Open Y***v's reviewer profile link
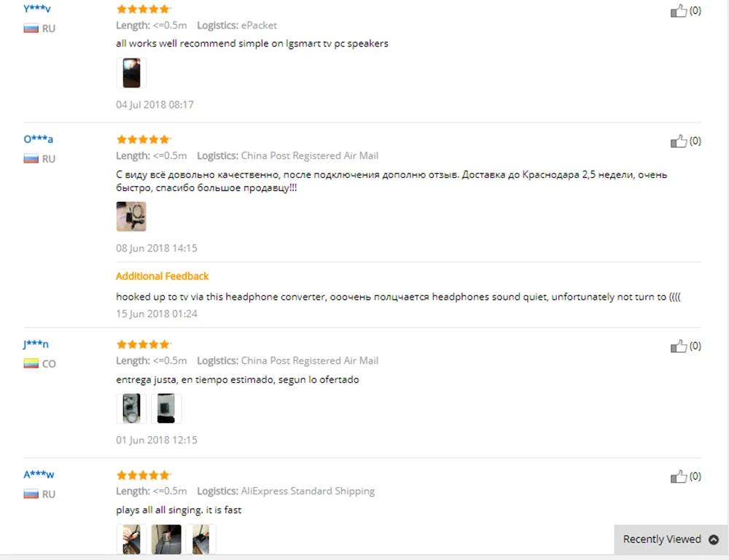Viewport: 729px width, 560px height. 37,8
